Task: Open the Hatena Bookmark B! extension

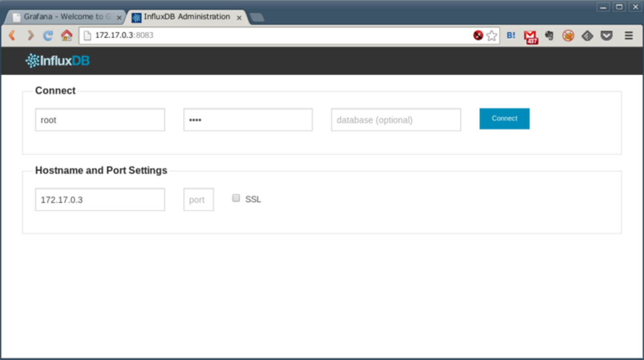Action: click(511, 35)
